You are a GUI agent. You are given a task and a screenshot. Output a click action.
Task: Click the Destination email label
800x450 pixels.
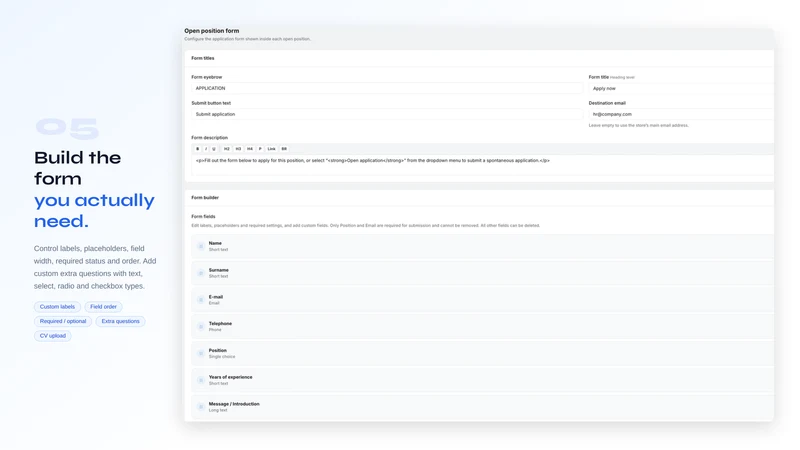pos(607,103)
